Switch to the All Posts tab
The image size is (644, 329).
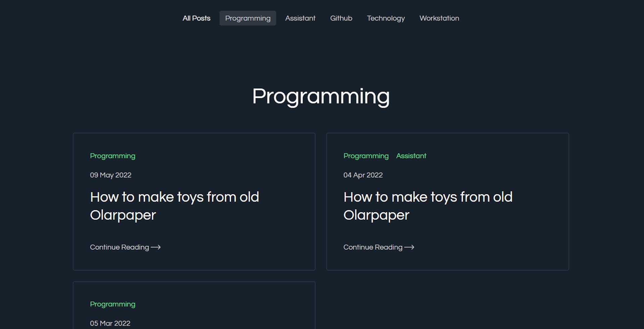click(x=196, y=18)
